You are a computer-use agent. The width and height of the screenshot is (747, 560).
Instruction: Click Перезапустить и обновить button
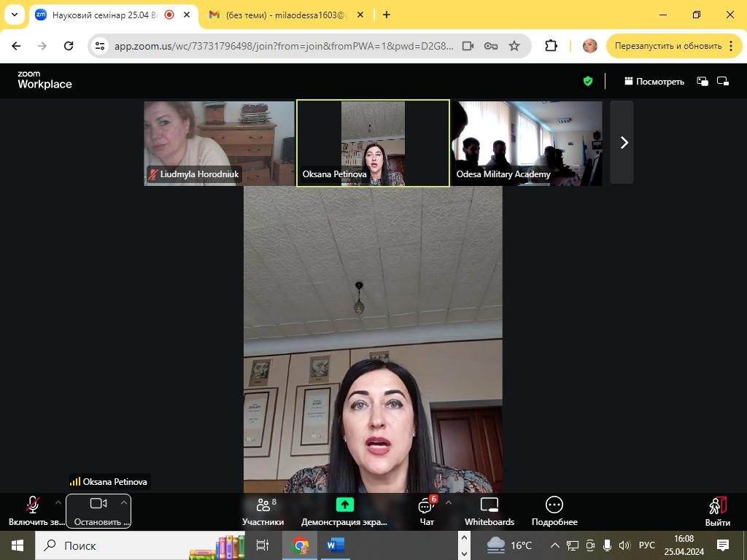[x=668, y=46]
